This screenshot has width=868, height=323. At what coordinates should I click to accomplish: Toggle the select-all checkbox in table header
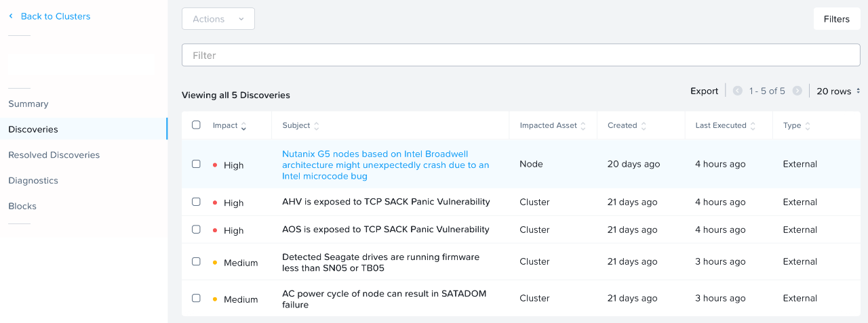[196, 125]
